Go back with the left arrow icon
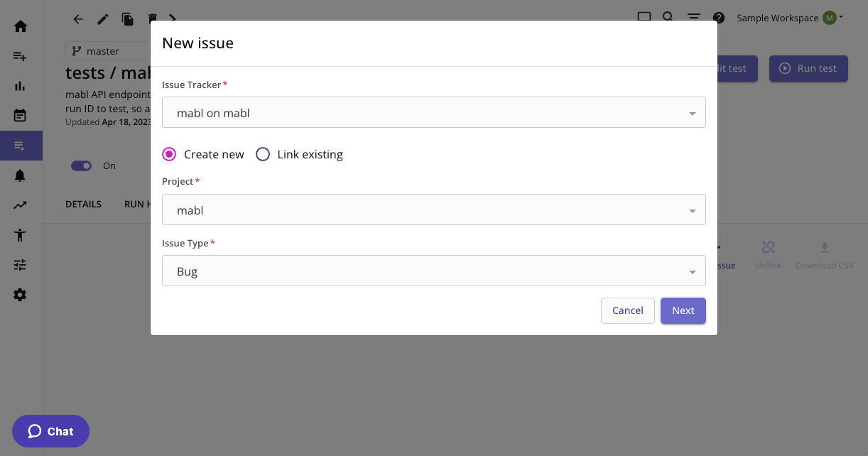 click(78, 19)
